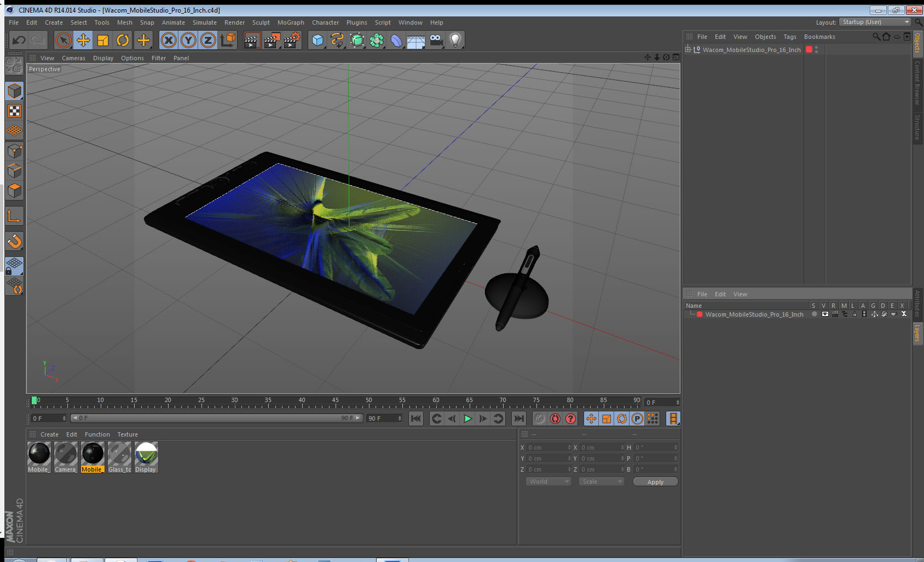Click the floor environment icon
Viewport: 924px width, 562px height.
(416, 41)
